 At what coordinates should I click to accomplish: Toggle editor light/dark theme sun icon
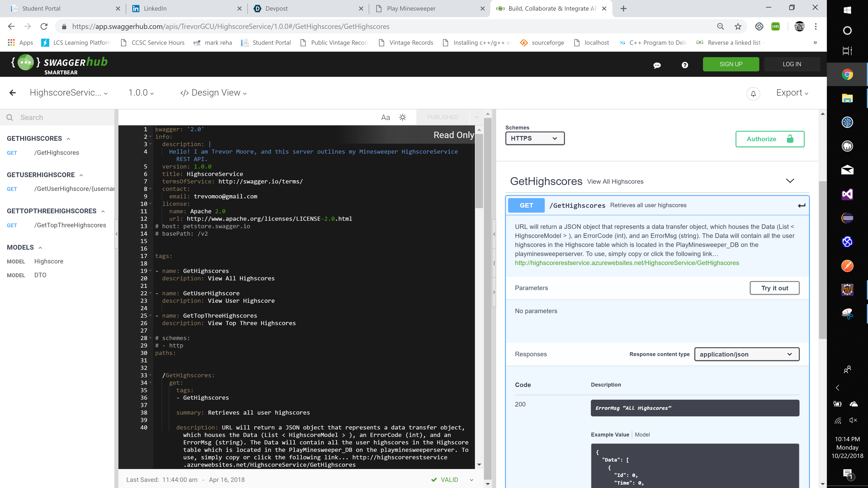pos(402,117)
